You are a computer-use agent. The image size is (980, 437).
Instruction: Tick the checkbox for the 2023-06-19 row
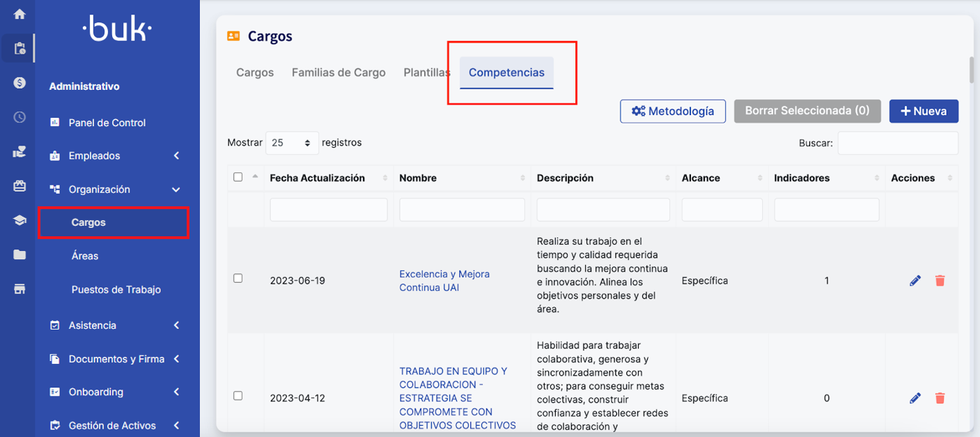tap(238, 278)
